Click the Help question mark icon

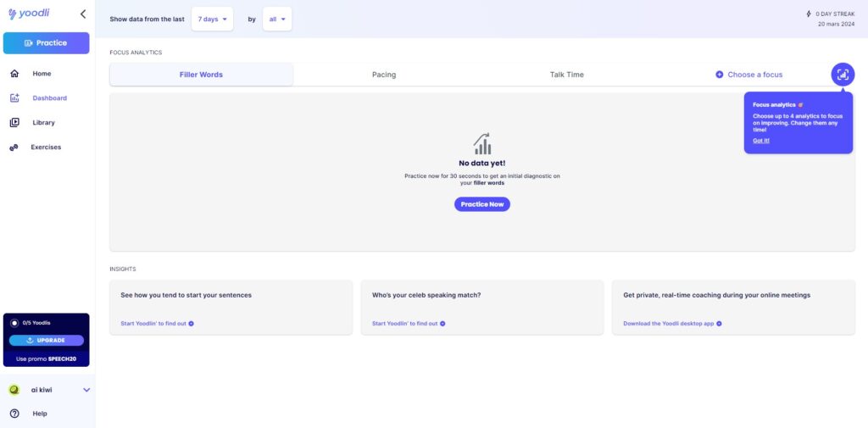click(x=14, y=414)
